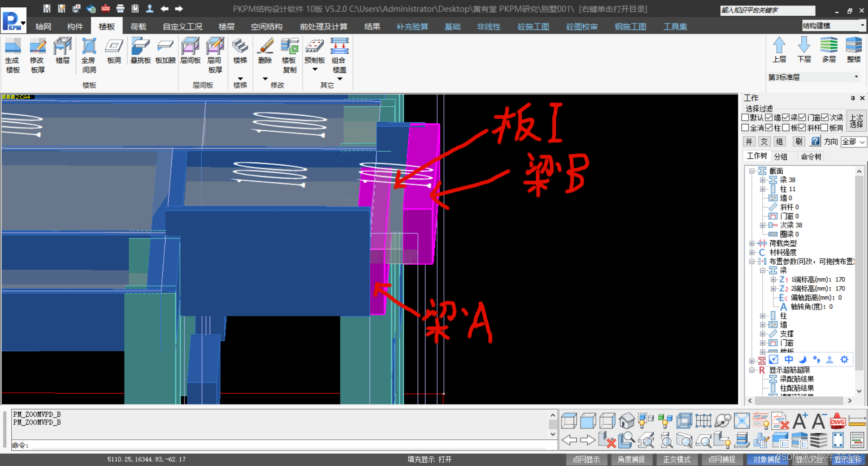Switch to the 荷载 ribbon tab
Screen dimensions: 868x466
click(138, 27)
